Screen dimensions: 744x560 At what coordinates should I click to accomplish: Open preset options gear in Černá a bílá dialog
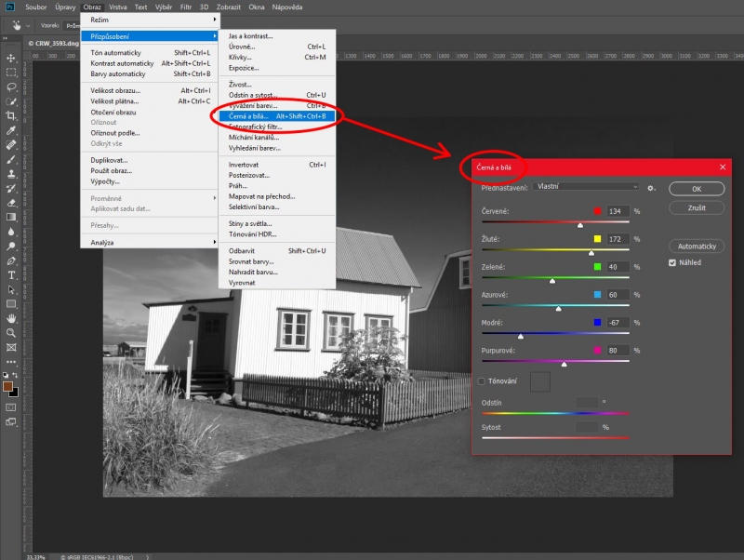[x=652, y=187]
